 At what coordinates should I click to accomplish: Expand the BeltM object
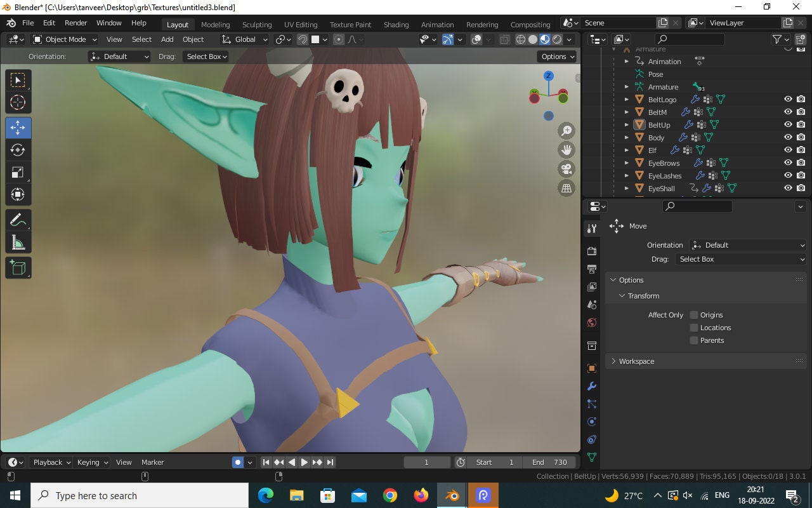[627, 112]
